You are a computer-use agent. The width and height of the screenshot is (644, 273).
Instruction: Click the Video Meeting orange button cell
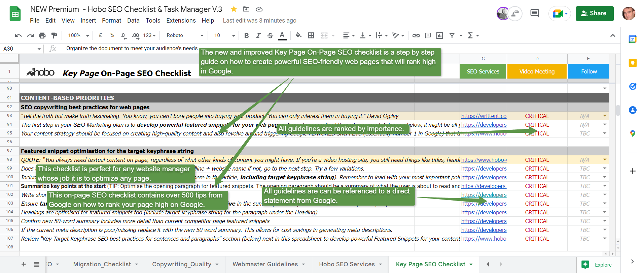coord(537,71)
